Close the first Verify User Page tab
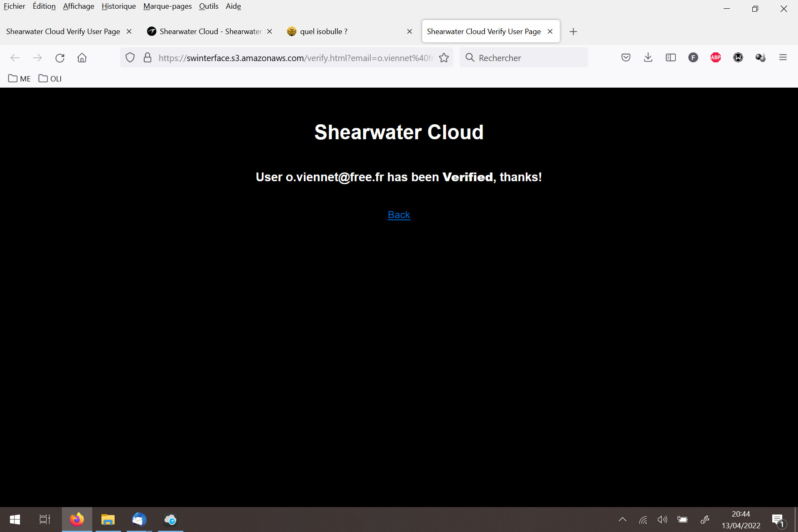 point(129,32)
